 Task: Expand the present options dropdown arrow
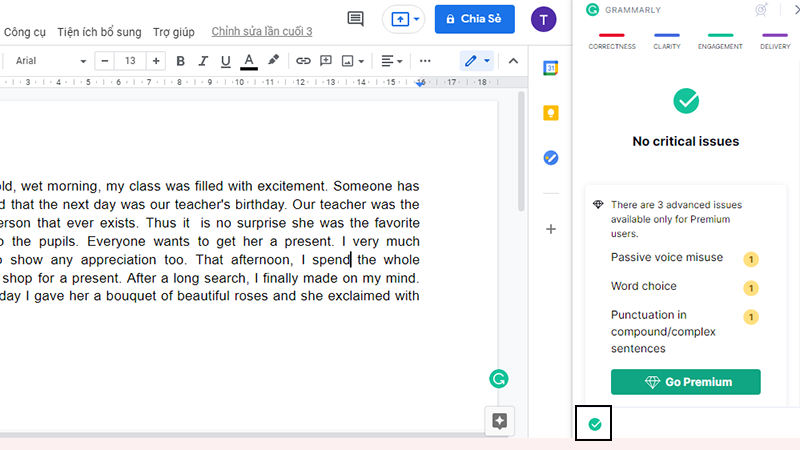click(416, 19)
